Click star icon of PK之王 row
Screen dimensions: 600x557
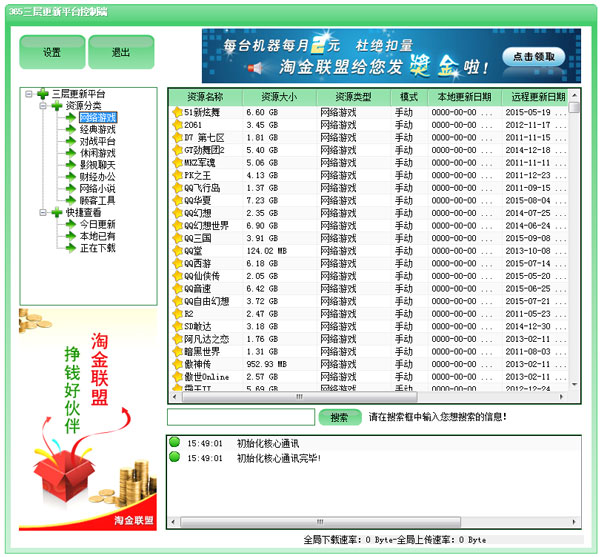pos(178,175)
